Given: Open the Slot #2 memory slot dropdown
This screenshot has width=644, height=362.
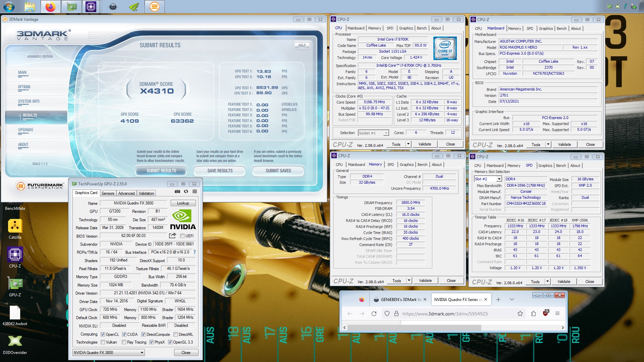Looking at the screenshot, I should pos(488,179).
